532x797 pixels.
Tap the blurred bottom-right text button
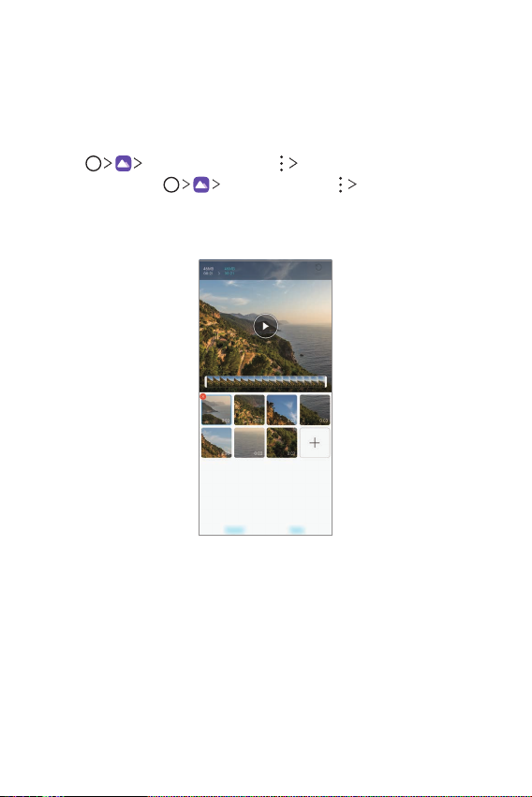pos(297,530)
